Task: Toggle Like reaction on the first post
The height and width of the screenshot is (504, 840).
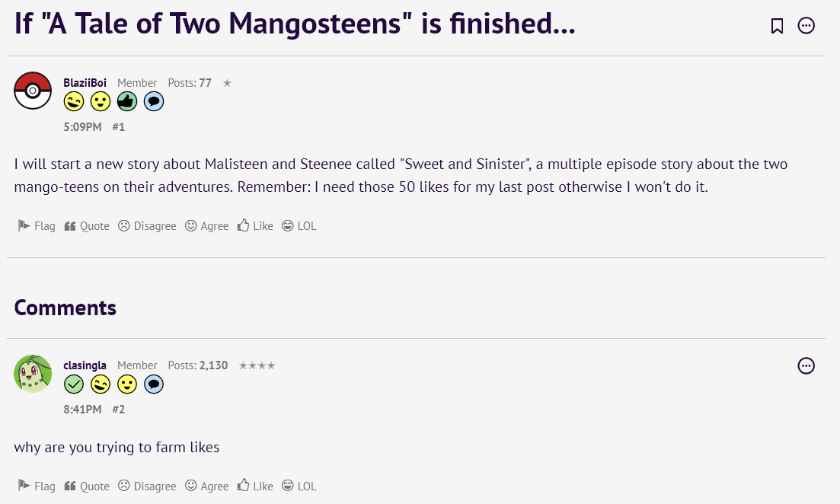Action: coord(255,226)
